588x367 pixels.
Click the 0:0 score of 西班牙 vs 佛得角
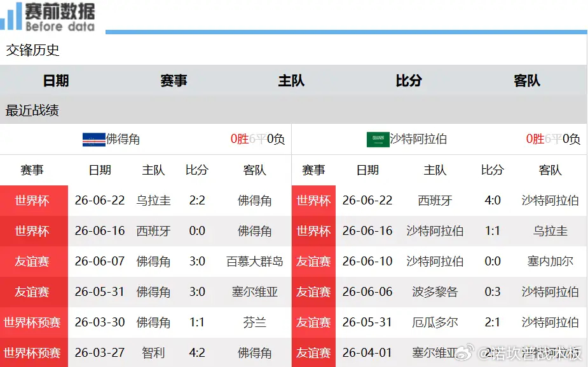click(197, 230)
